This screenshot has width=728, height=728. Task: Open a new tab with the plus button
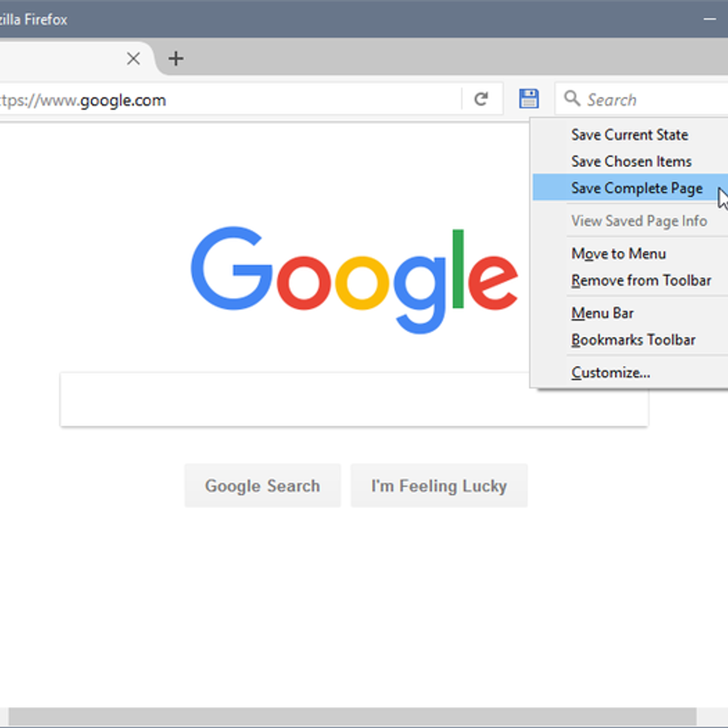coord(176,58)
